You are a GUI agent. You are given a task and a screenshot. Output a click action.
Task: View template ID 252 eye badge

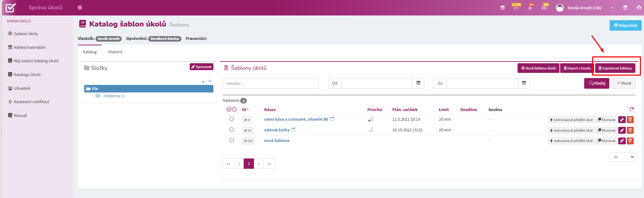[x=248, y=141]
